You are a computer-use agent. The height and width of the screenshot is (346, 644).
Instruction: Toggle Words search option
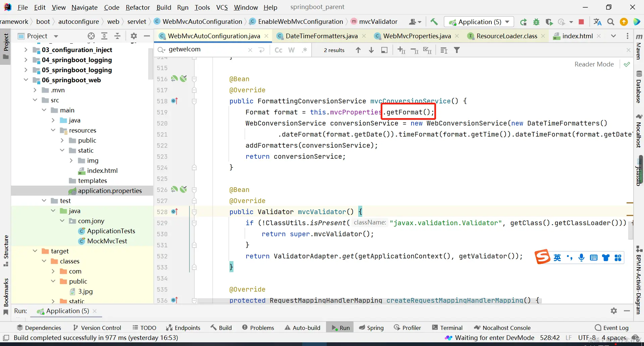pyautogui.click(x=291, y=50)
